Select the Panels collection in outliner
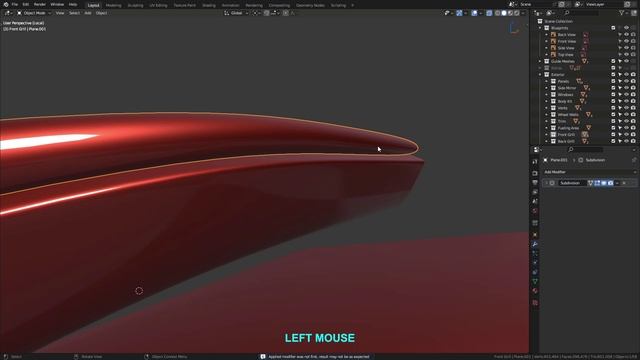 tap(563, 81)
